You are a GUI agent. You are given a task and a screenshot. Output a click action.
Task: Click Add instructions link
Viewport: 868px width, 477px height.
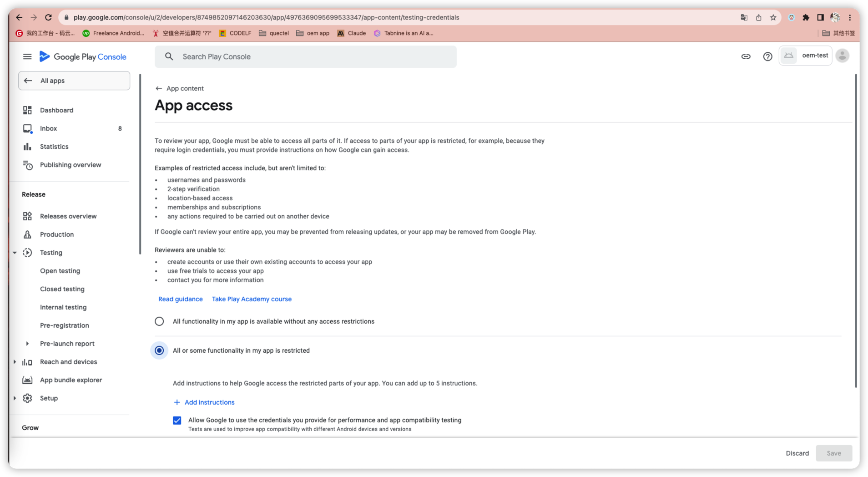(x=204, y=402)
